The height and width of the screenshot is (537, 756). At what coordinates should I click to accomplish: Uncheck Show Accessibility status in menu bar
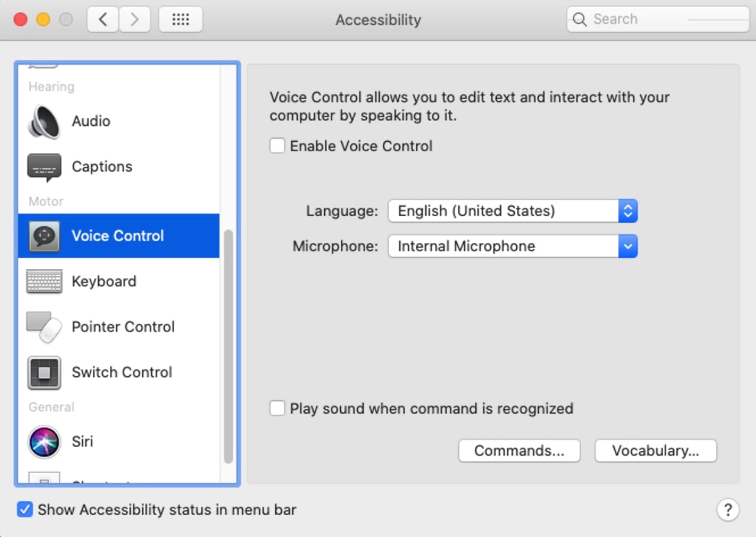click(25, 509)
